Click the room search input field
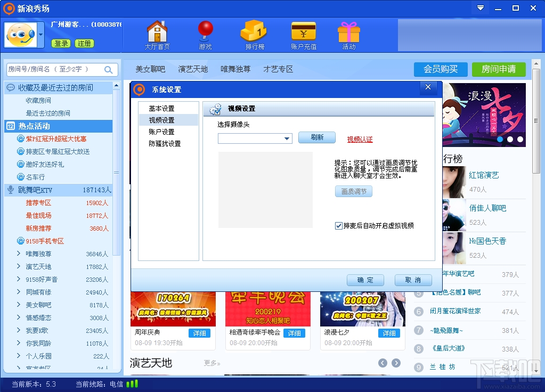This screenshot has width=545, height=392. 53,69
